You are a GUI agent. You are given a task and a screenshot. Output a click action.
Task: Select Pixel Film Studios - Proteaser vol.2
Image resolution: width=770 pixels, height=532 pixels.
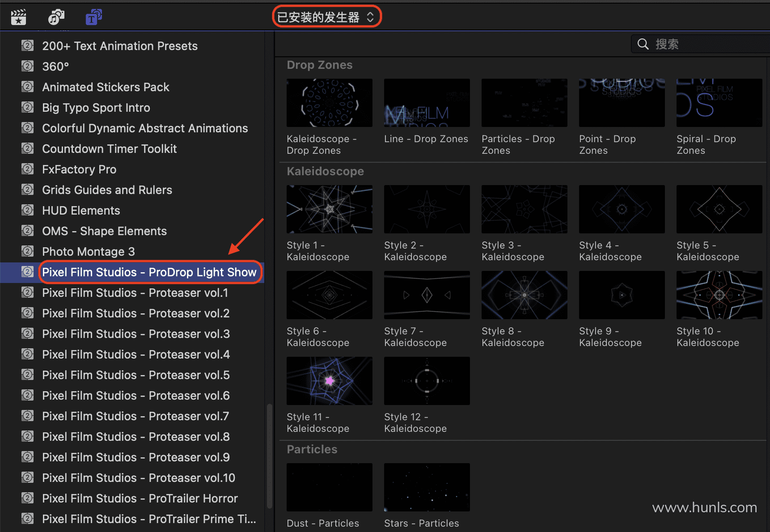click(x=132, y=313)
